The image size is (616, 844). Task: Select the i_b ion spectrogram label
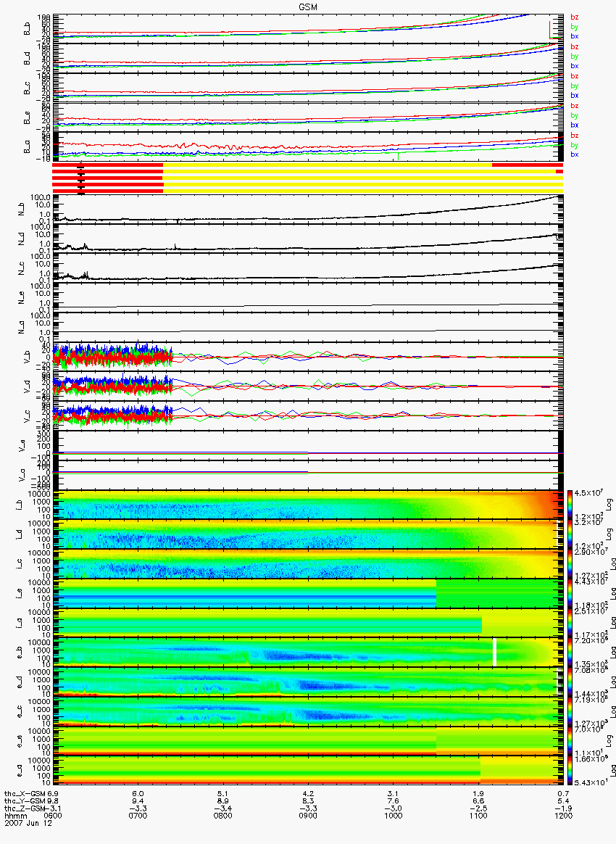coord(20,506)
